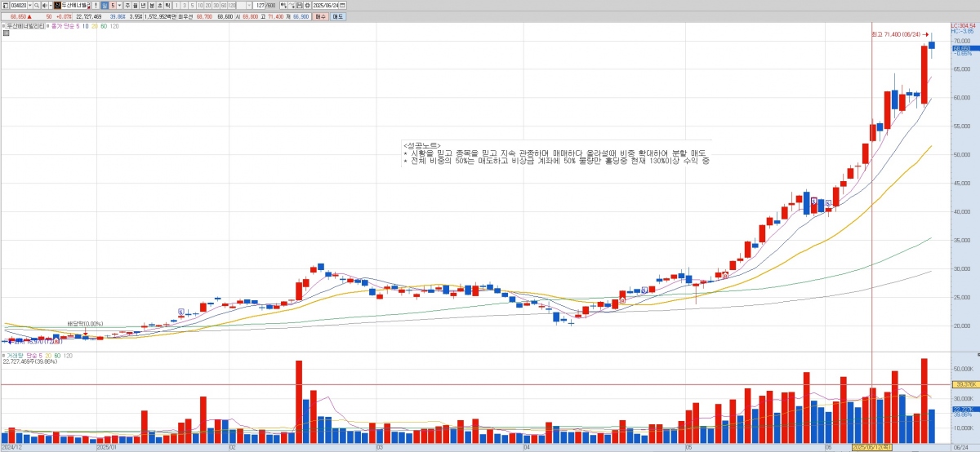Select the 틱 (tick) period tab
The width and height of the screenshot is (980, 452).
pyautogui.click(x=167, y=5)
